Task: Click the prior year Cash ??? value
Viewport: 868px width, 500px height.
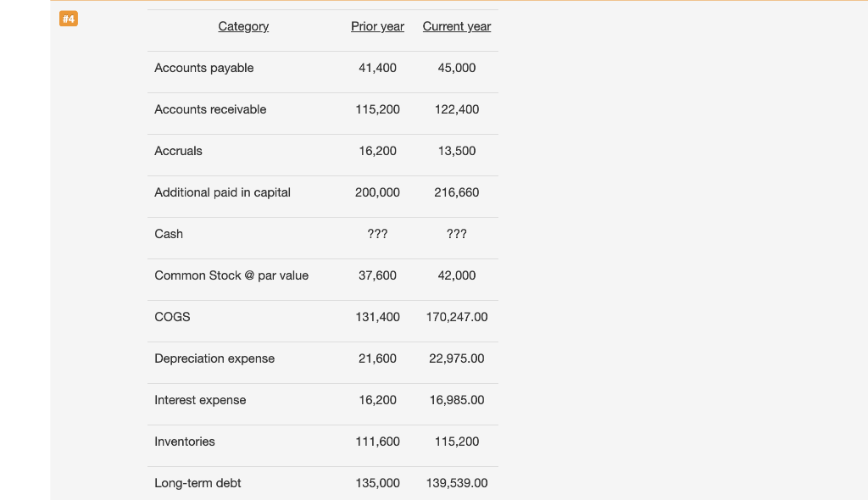Action: (x=377, y=234)
